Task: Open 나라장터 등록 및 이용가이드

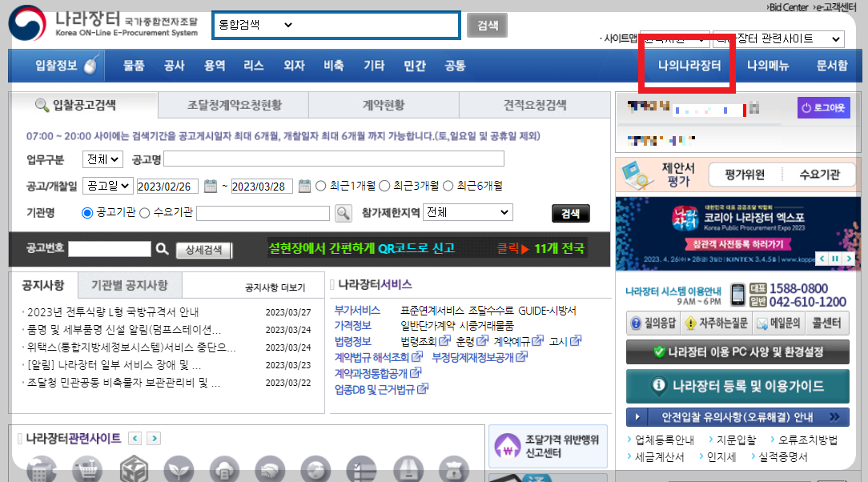Action: [737, 386]
